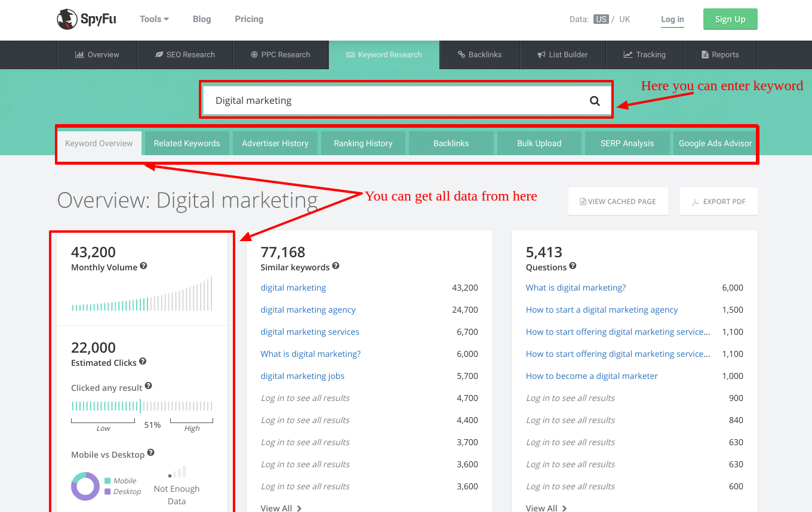Click the View Cached Page button

coord(618,201)
